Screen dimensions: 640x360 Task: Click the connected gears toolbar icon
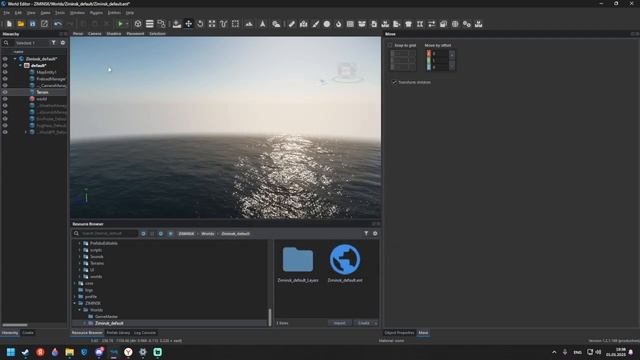[467, 24]
